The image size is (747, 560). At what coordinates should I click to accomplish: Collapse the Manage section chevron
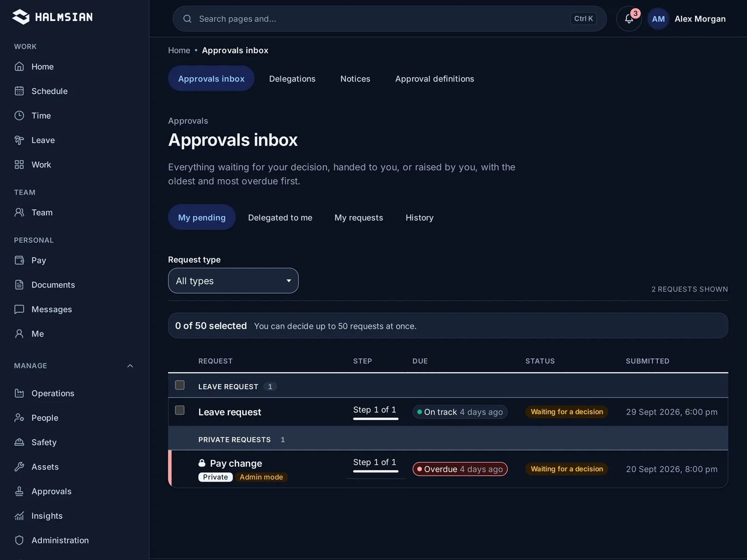[x=130, y=366]
